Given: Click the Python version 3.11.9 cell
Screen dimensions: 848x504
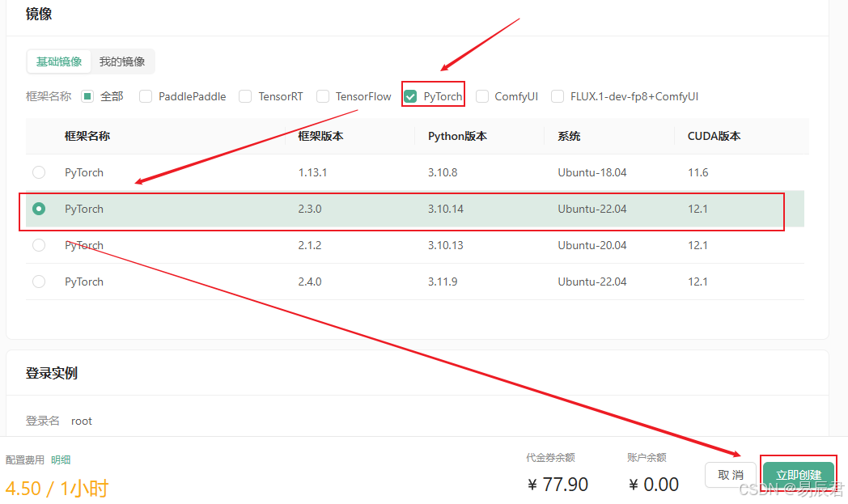Looking at the screenshot, I should [x=443, y=282].
